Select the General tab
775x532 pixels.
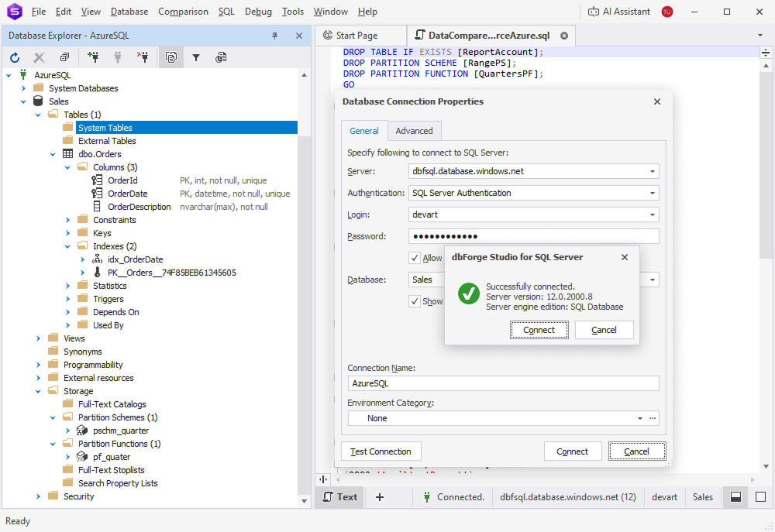364,131
